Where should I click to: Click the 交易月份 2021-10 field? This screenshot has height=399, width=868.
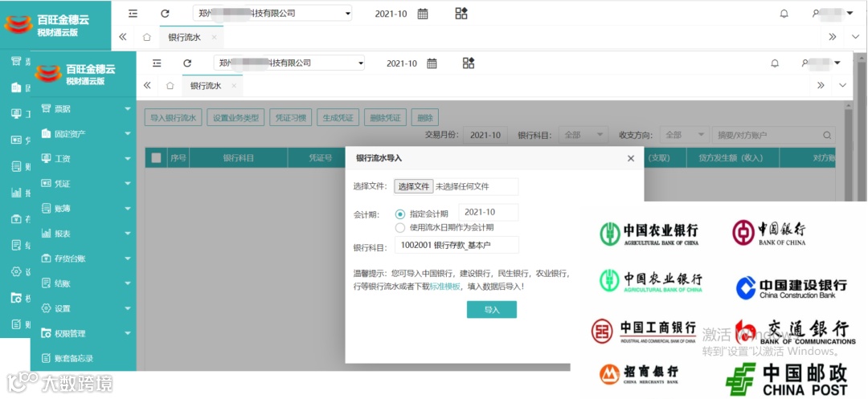(x=485, y=136)
